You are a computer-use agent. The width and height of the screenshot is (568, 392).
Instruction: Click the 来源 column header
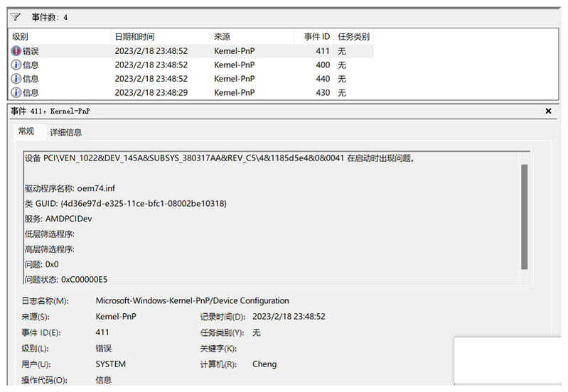[252, 37]
